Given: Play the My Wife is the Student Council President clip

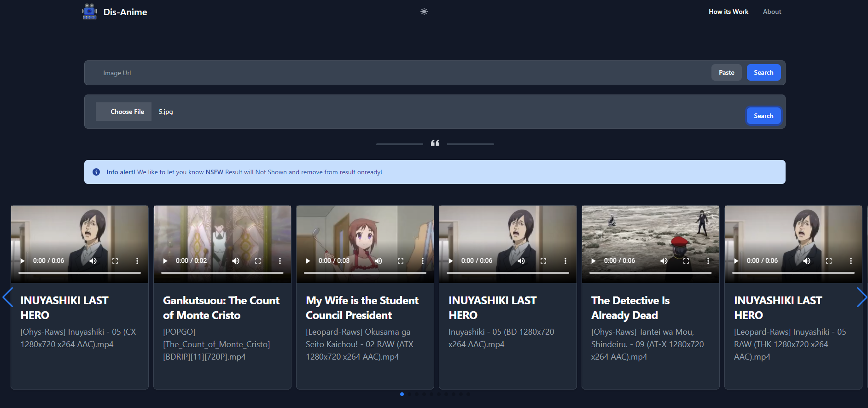Looking at the screenshot, I should 308,261.
